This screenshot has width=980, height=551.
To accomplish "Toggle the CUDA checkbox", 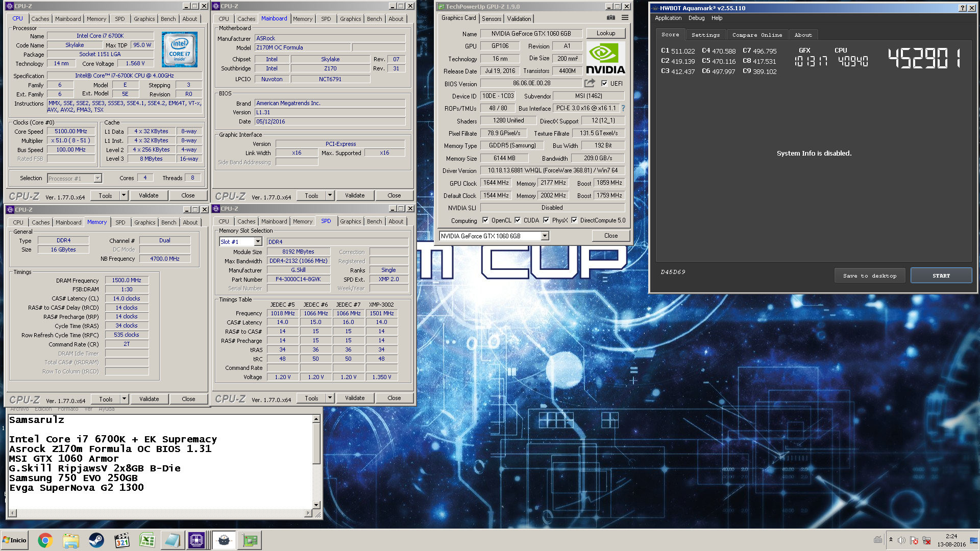I will point(518,220).
